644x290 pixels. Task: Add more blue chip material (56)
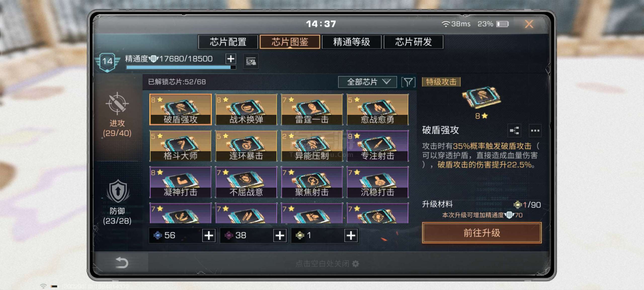(209, 236)
